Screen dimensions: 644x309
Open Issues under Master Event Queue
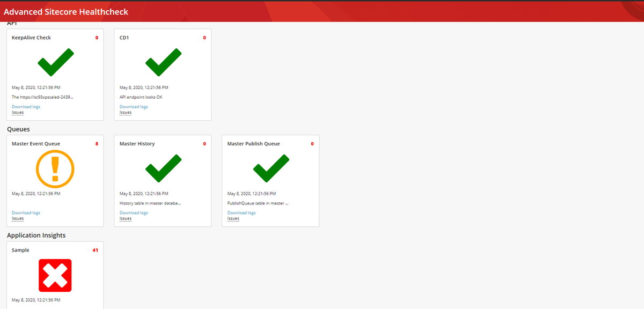[x=18, y=219]
